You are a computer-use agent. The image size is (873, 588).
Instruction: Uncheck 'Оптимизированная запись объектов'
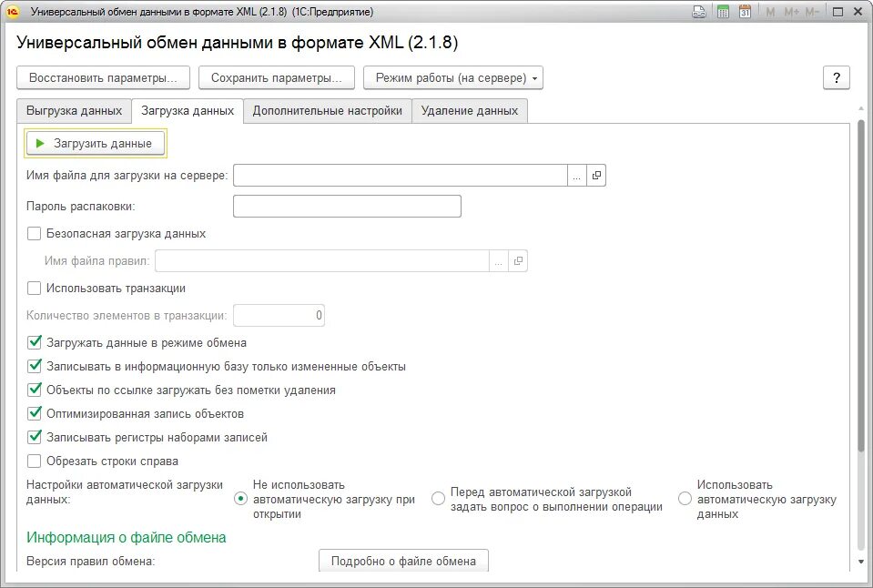[x=34, y=414]
